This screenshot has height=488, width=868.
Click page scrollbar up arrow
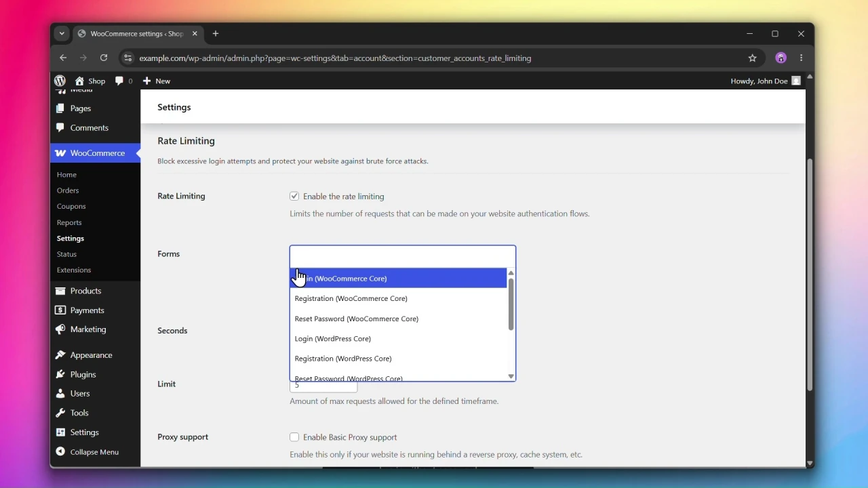point(810,77)
